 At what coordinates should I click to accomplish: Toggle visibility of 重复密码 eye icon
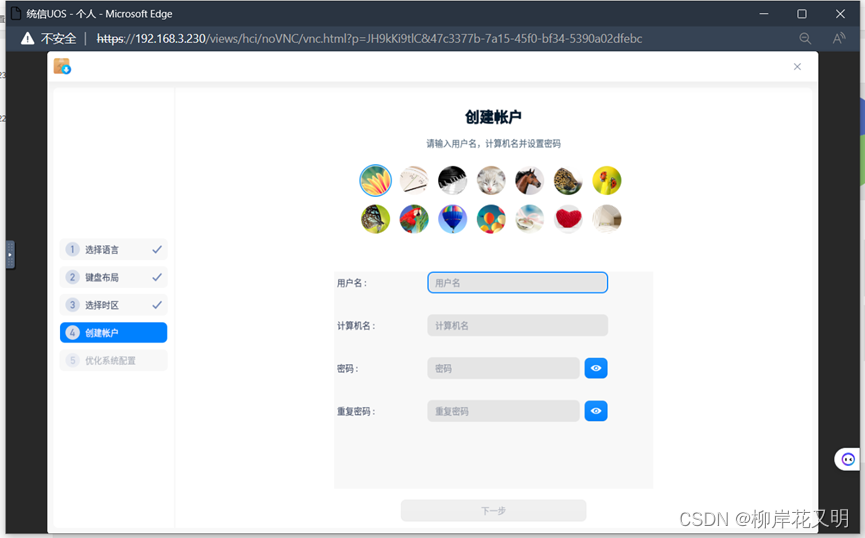[596, 411]
